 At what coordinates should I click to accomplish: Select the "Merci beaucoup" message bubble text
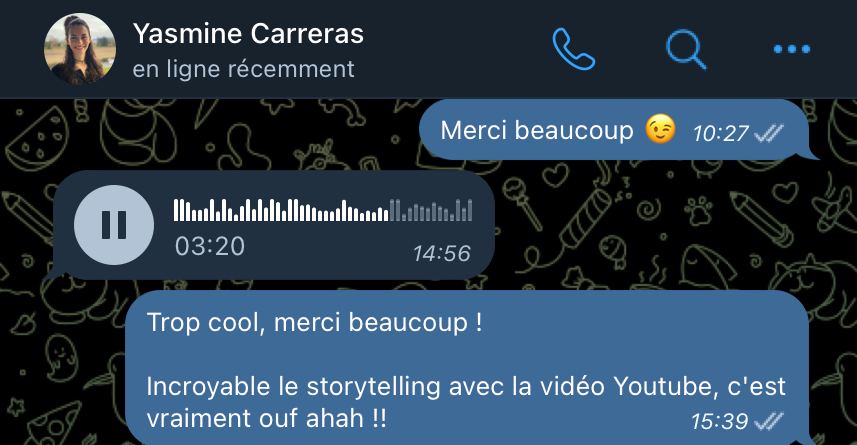coord(537,131)
